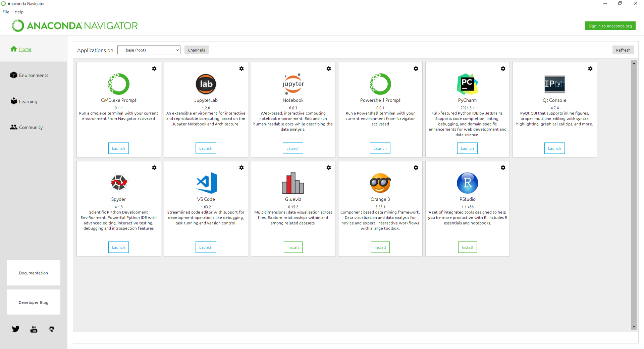Click the PyCharm PC logo
Viewport: 644px width, 349px height.
pyautogui.click(x=468, y=84)
